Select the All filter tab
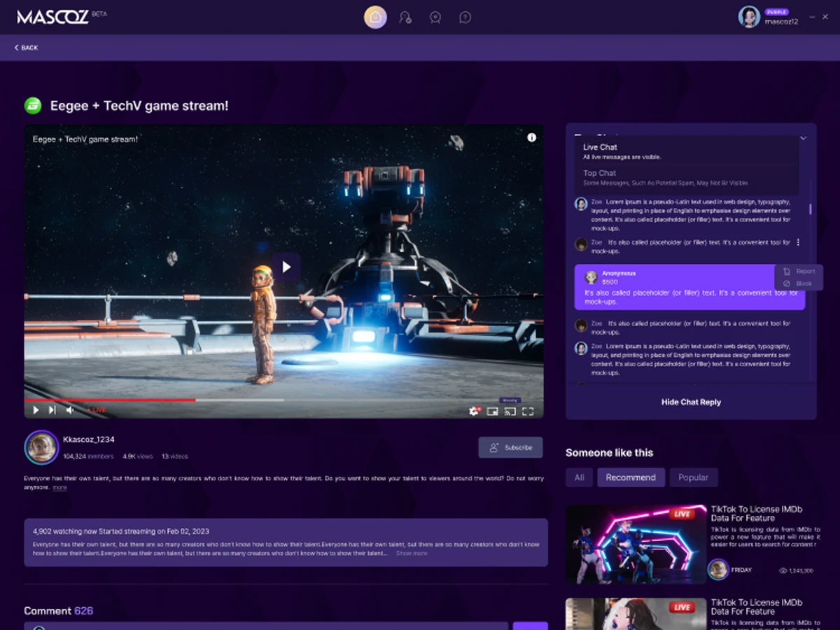 (x=580, y=477)
